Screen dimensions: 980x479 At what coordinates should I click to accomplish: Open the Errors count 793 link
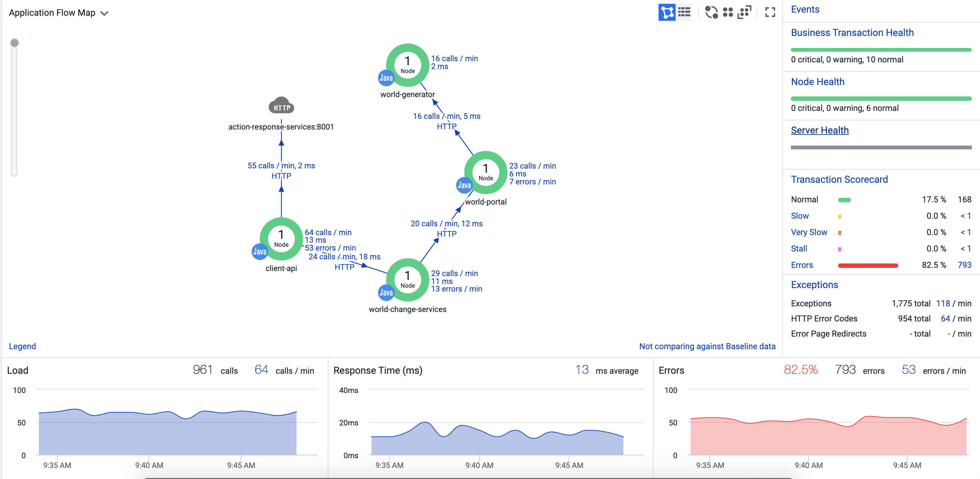coord(965,265)
